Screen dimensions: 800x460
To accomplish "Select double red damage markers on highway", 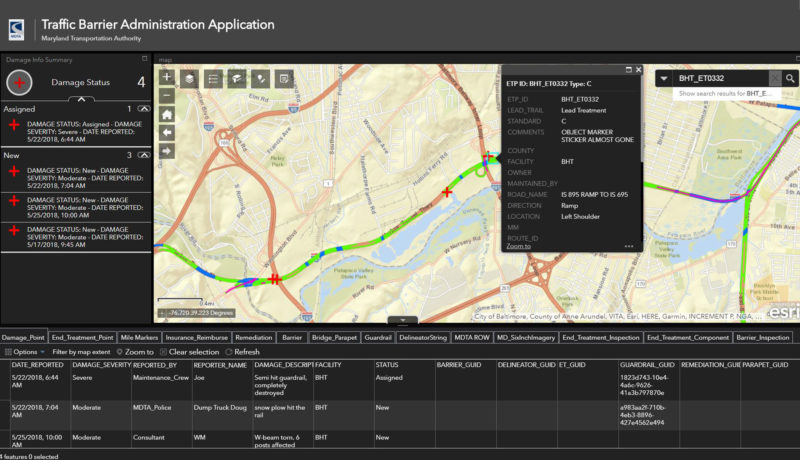I will 275,279.
